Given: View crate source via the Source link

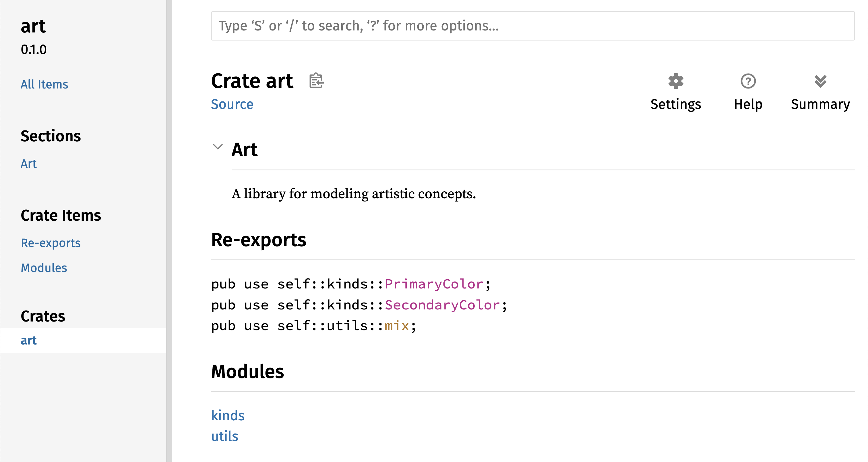Looking at the screenshot, I should click(232, 104).
